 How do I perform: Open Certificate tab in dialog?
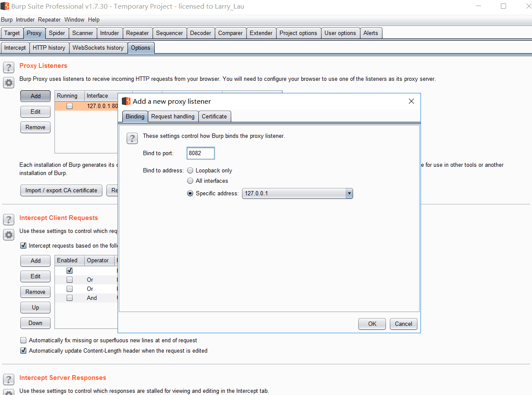click(x=214, y=116)
